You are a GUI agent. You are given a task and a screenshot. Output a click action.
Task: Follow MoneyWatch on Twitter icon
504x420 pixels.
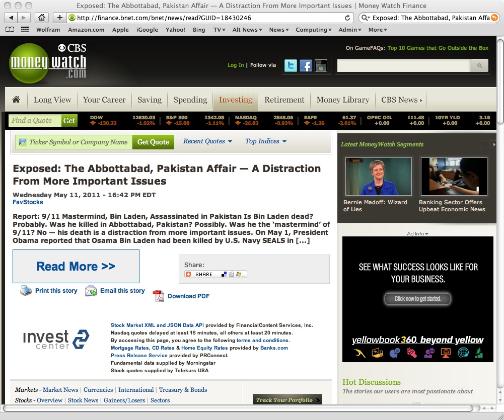(x=291, y=65)
